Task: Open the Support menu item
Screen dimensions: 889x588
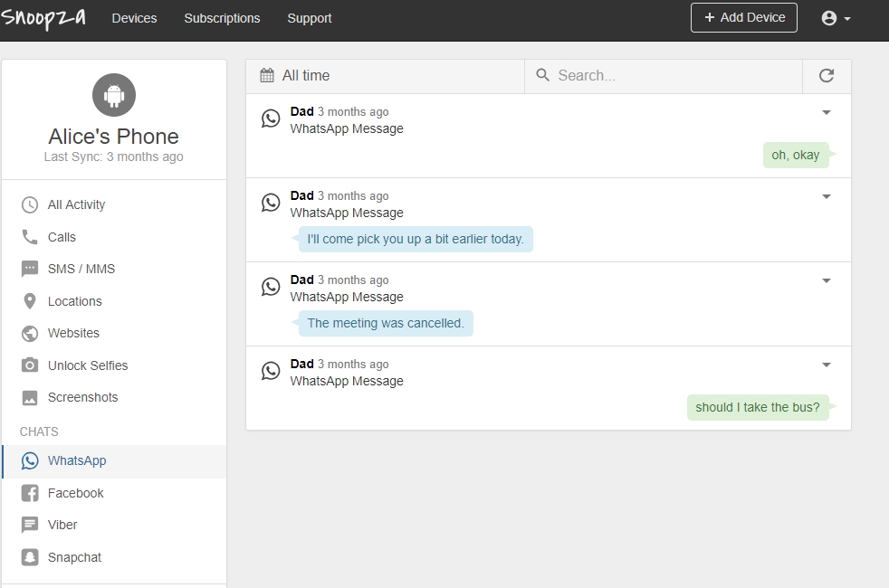Action: click(309, 18)
